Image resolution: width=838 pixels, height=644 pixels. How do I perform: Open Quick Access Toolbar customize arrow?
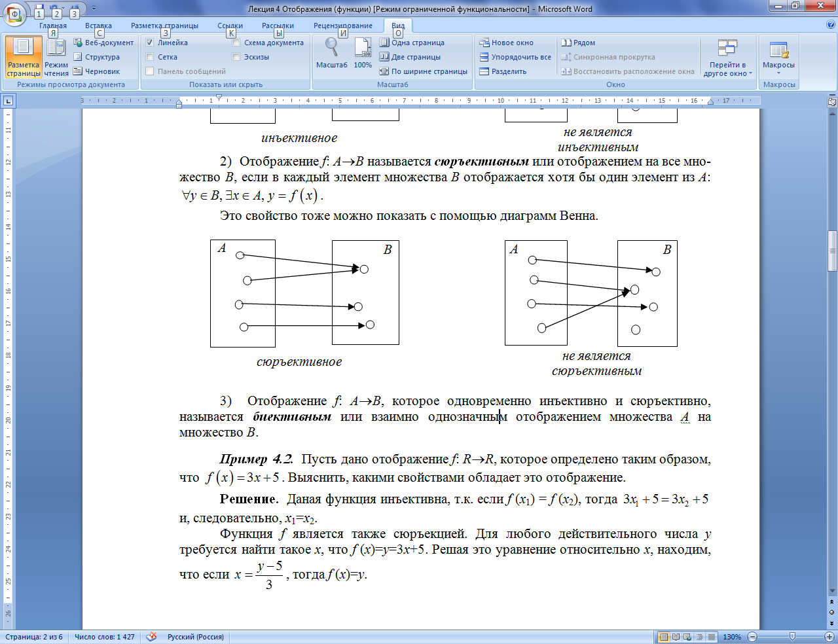(94, 9)
